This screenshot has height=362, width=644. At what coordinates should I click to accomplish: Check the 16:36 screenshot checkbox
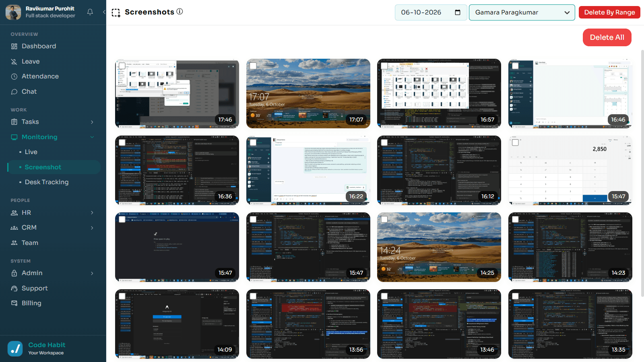point(122,142)
